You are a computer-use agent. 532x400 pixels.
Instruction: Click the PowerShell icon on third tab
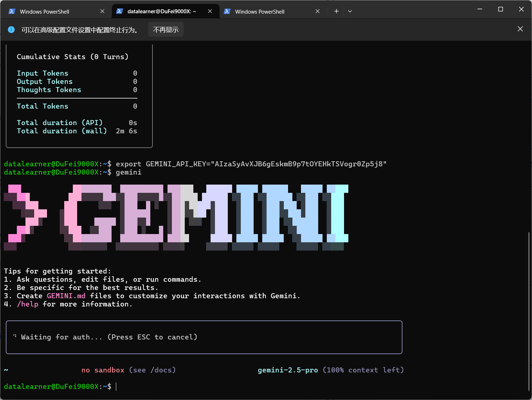(x=227, y=11)
